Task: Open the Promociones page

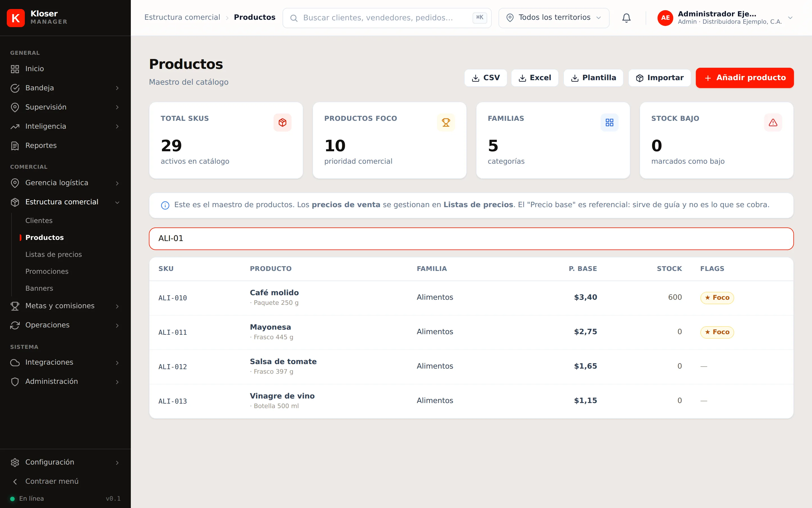Action: (47, 271)
